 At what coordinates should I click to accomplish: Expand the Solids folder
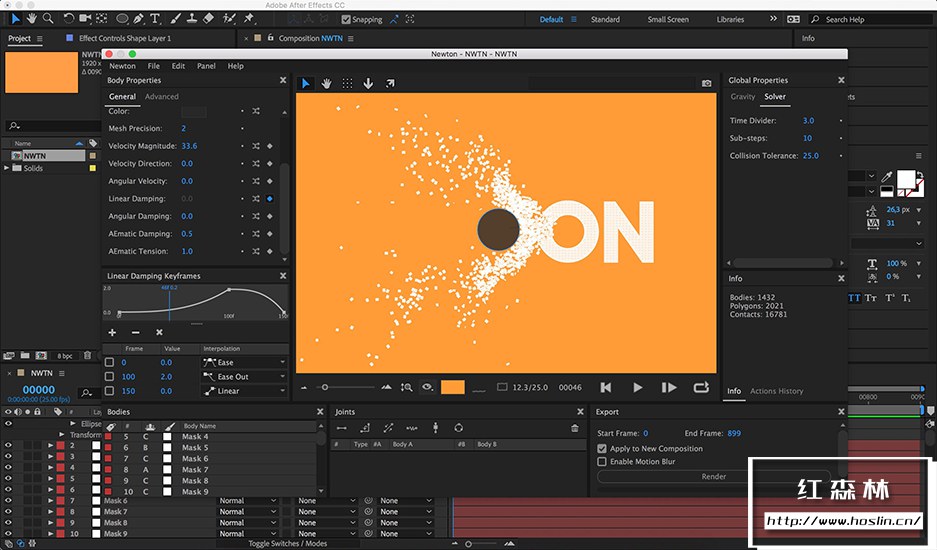7,168
